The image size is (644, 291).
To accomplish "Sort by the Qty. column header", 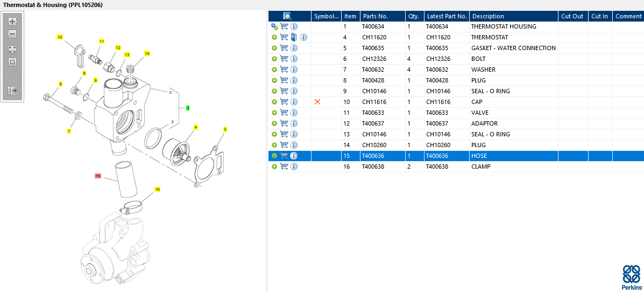I will pos(414,16).
